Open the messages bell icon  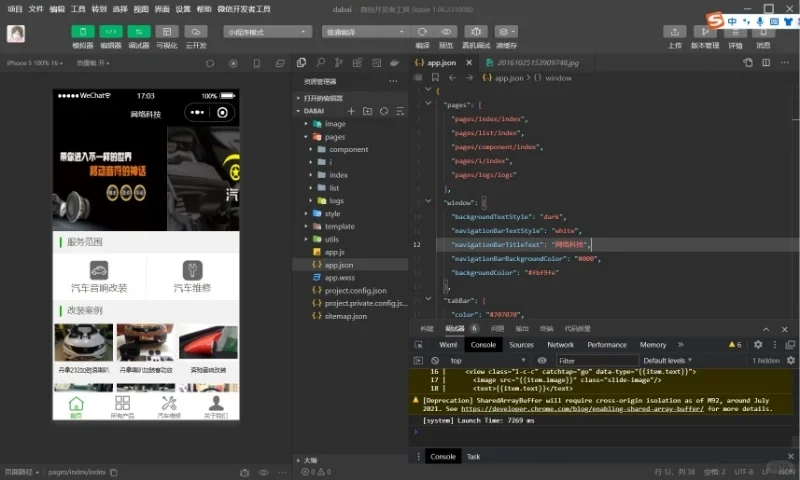click(763, 33)
